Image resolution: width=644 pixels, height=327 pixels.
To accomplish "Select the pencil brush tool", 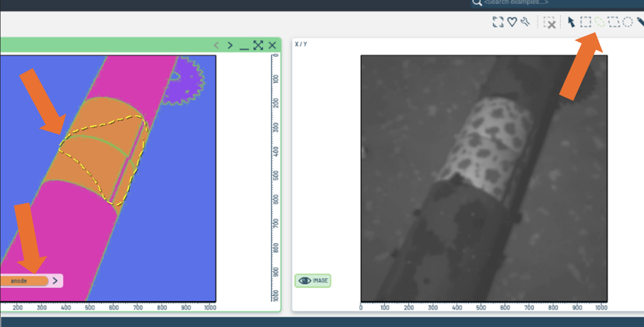I will [x=640, y=22].
